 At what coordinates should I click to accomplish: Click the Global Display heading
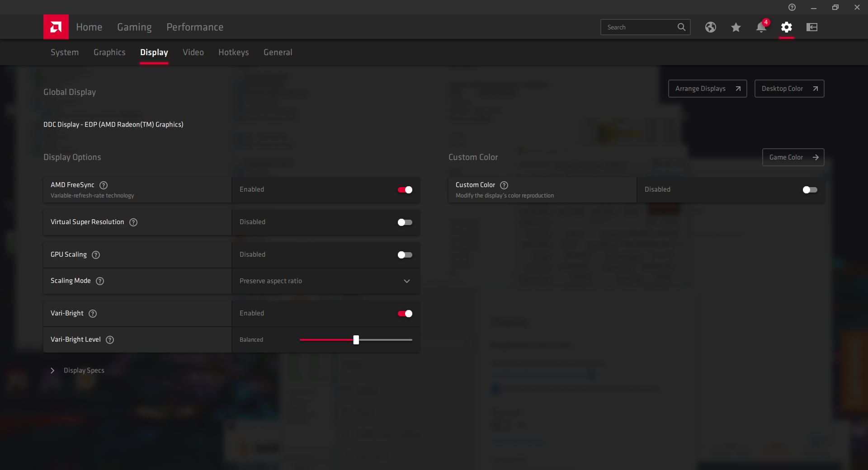(70, 92)
